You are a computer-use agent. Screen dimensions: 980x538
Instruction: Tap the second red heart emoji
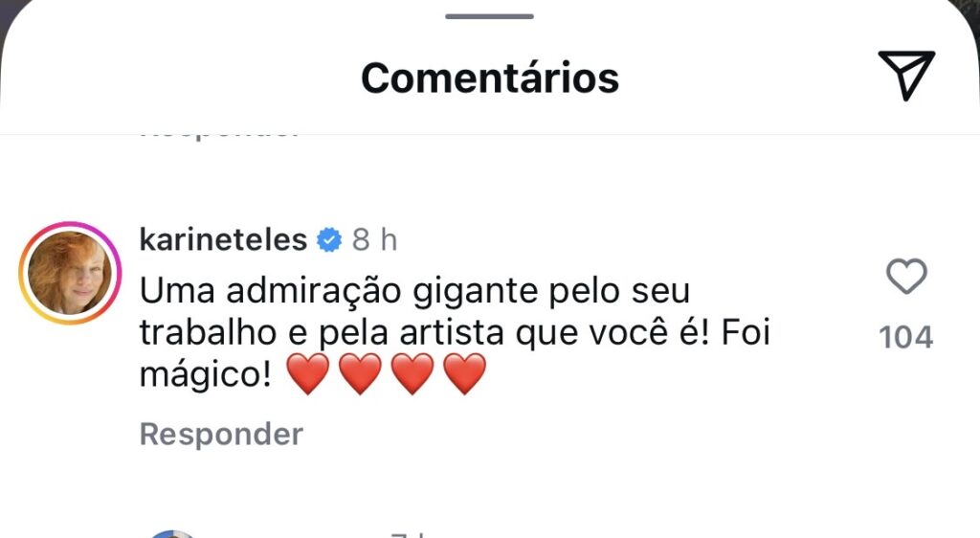tap(360, 374)
